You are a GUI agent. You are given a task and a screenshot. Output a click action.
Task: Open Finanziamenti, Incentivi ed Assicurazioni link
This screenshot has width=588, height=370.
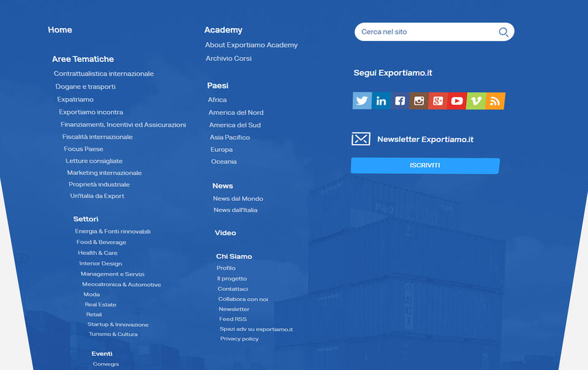tap(123, 125)
